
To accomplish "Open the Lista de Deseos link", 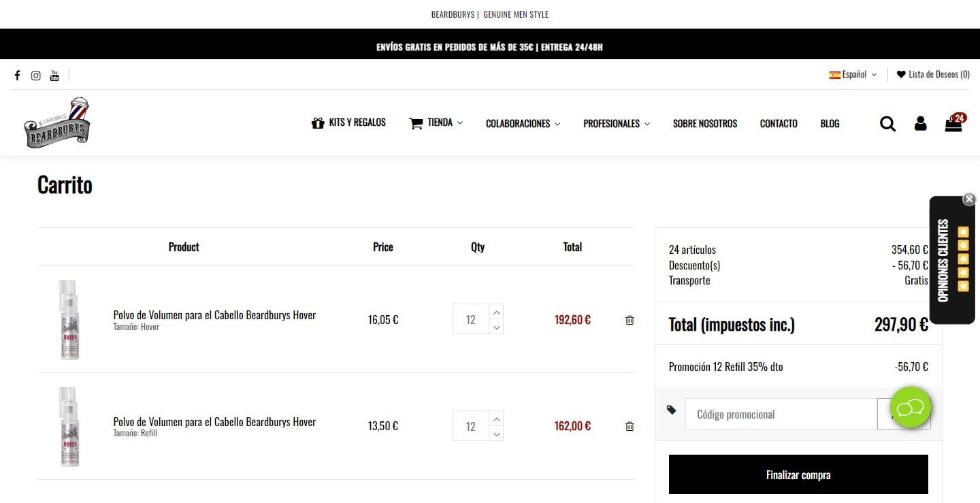I will tap(933, 75).
